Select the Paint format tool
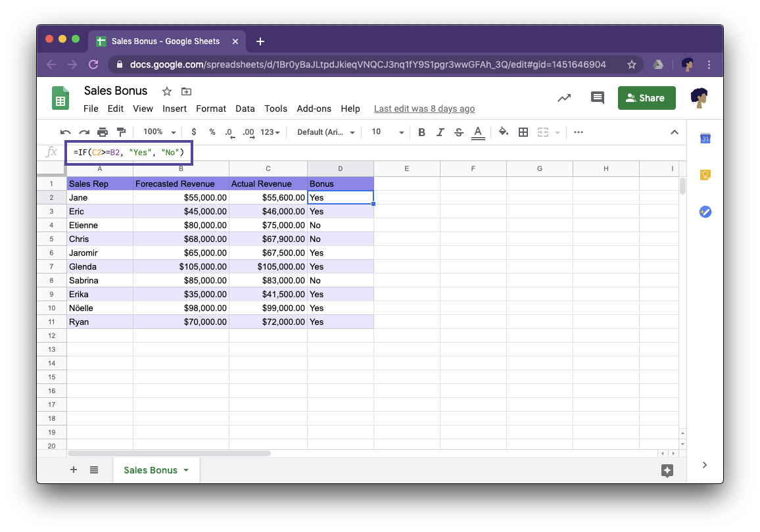 122,132
